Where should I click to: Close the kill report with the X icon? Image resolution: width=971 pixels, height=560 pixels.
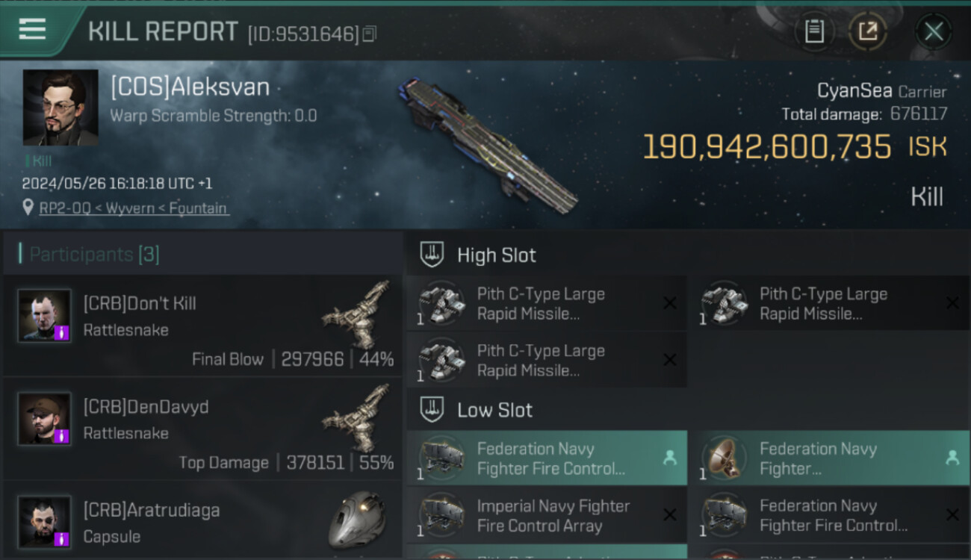pyautogui.click(x=934, y=31)
